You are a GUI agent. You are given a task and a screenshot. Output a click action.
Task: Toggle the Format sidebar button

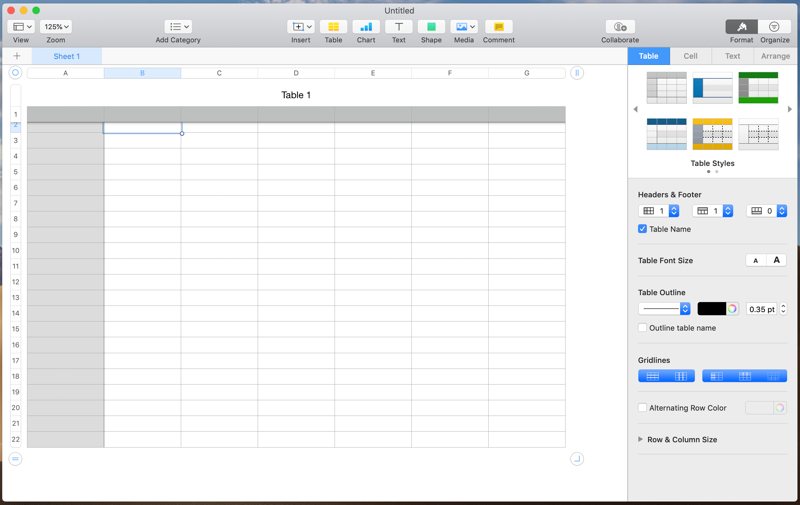point(741,27)
